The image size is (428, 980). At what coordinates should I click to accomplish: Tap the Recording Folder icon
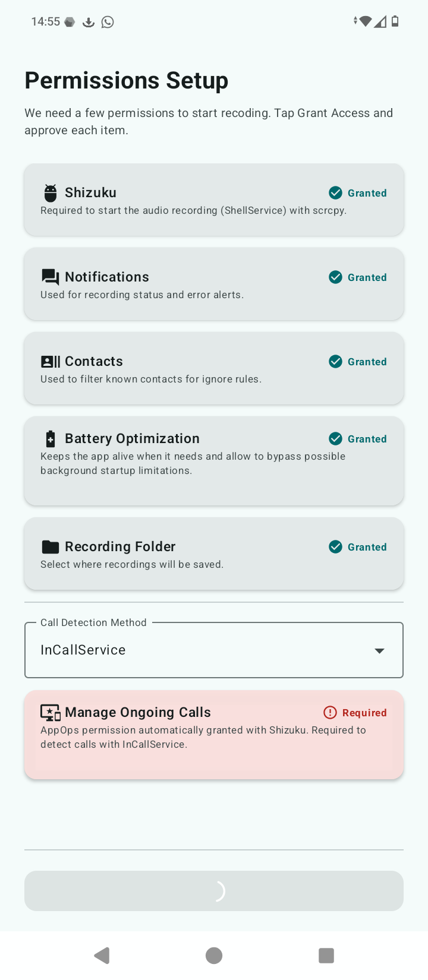51,547
